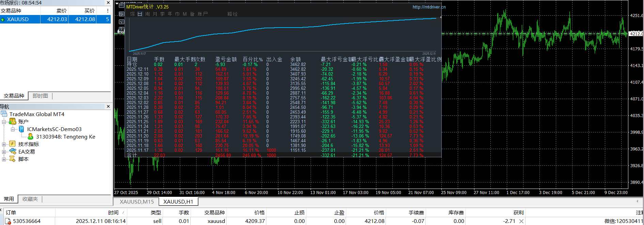This screenshot has width=644, height=225.
Task: Switch to the 常用 navigator tab
Action: (9, 199)
